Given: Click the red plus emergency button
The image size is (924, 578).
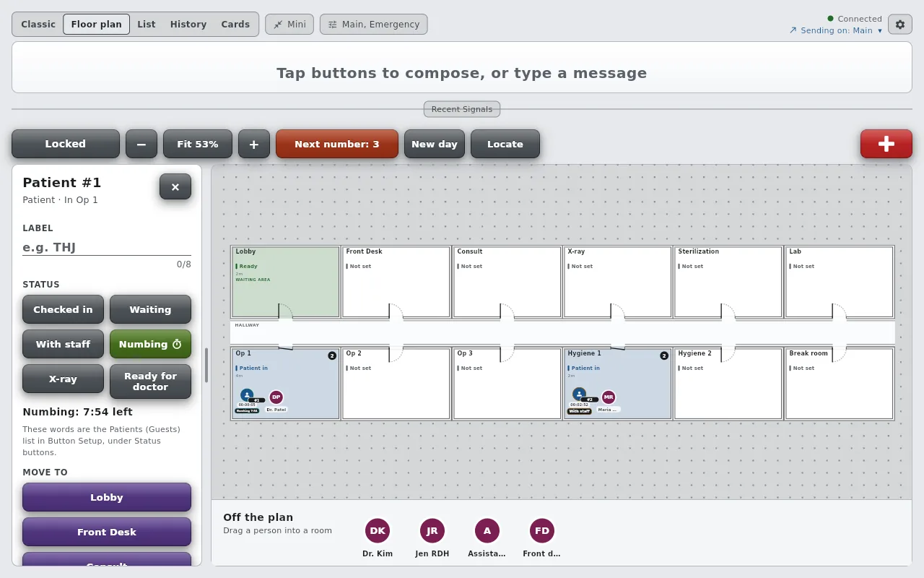Looking at the screenshot, I should [x=886, y=144].
